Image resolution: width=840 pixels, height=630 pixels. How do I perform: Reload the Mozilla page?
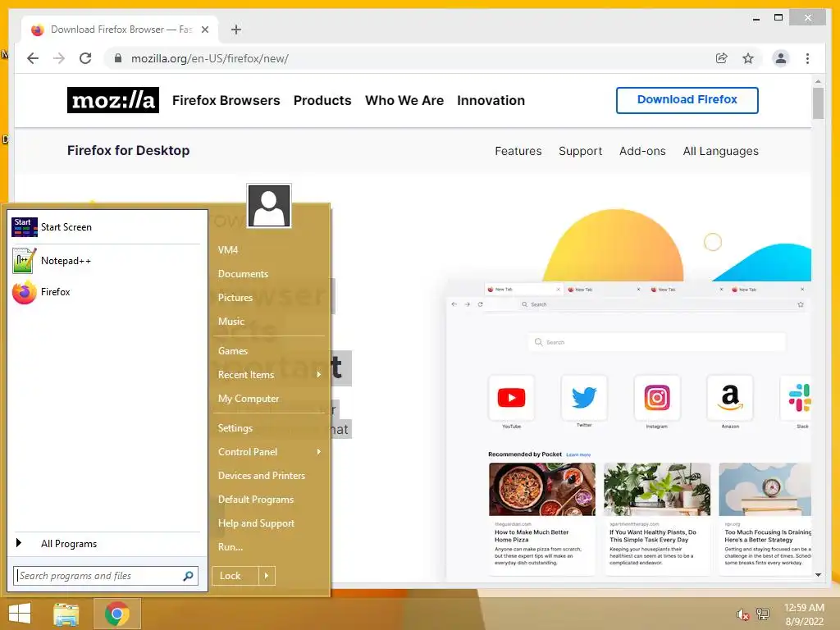click(85, 58)
